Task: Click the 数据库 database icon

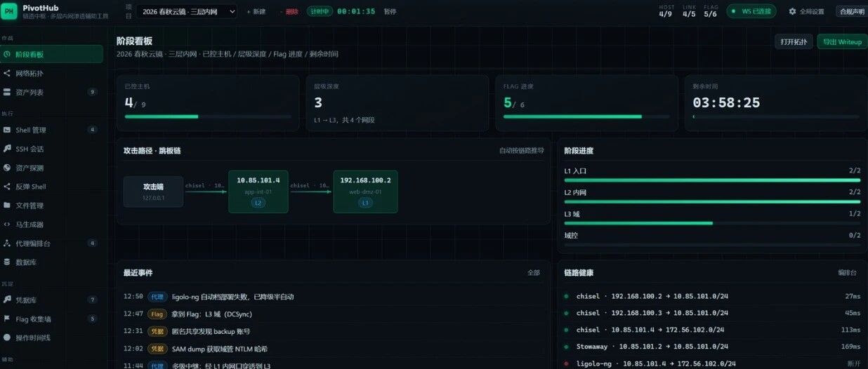Action: [x=7, y=262]
